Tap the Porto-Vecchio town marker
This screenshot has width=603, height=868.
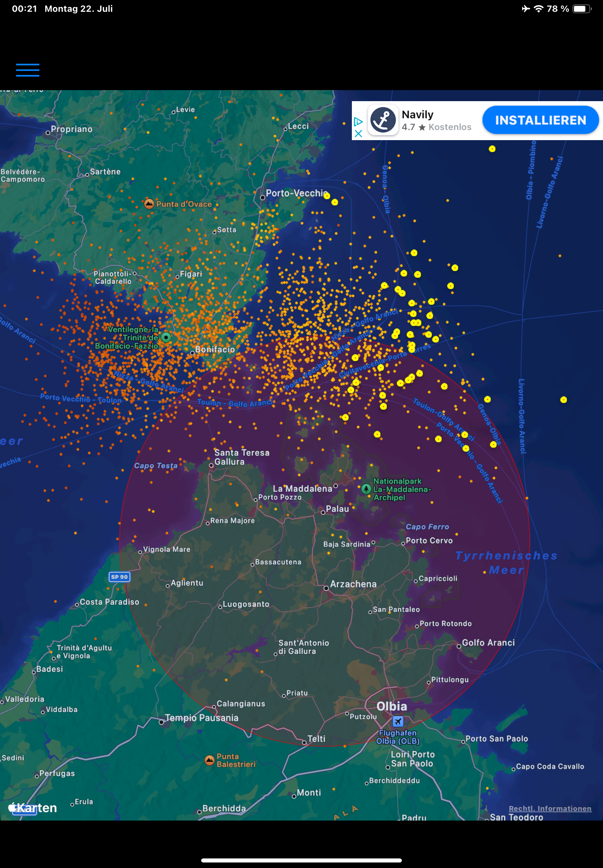point(263,197)
